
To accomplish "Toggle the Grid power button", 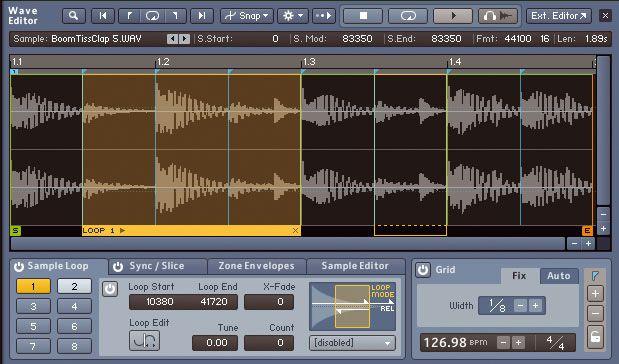I will pos(423,270).
